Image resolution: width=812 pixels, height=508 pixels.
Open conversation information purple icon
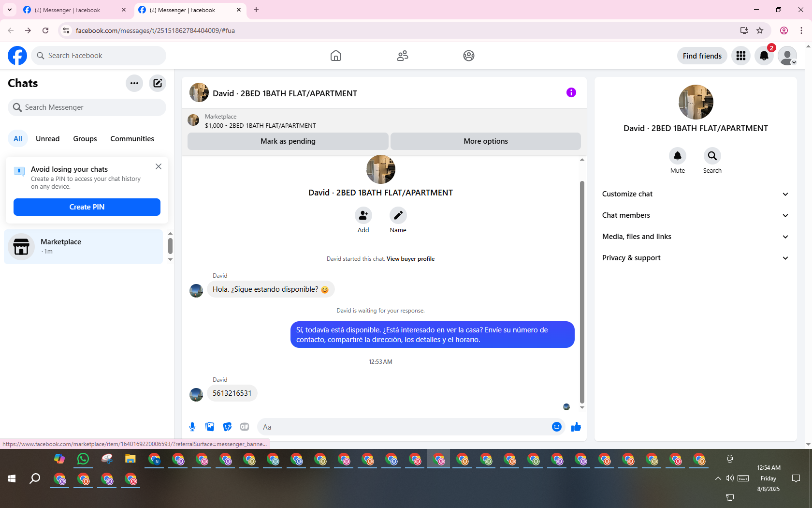[x=571, y=92]
